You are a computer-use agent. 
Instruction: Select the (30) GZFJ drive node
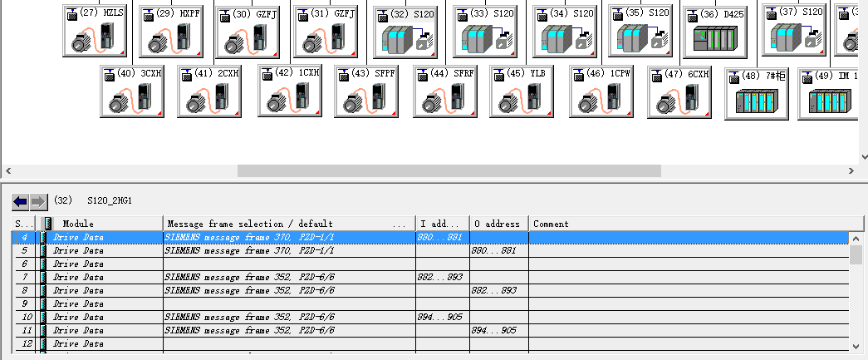pos(248,32)
